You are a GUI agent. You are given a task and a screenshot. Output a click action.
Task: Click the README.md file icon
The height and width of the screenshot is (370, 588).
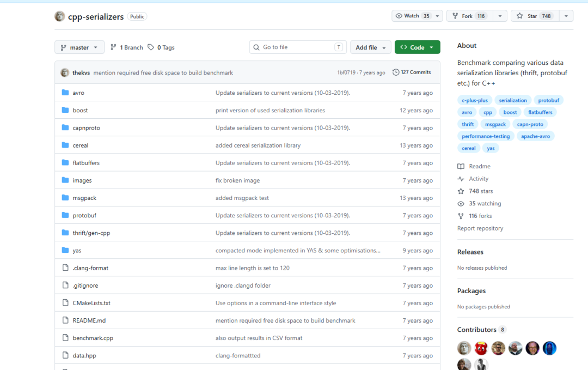[x=65, y=320]
